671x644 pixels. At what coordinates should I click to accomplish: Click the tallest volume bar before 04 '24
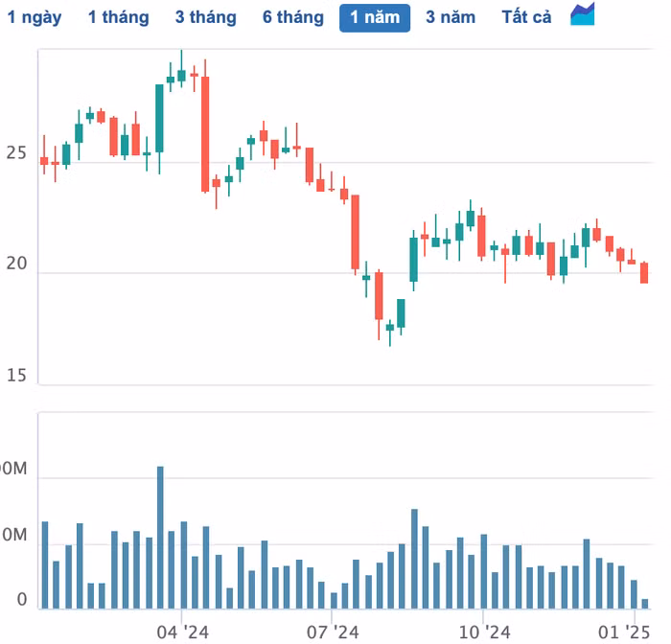(x=160, y=537)
